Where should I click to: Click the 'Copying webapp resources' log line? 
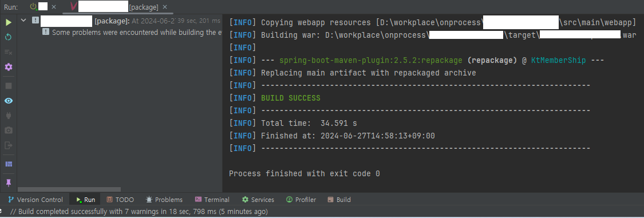433,22
